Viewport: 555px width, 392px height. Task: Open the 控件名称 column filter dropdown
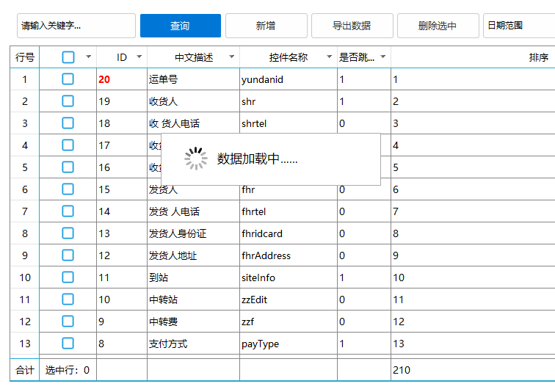329,57
